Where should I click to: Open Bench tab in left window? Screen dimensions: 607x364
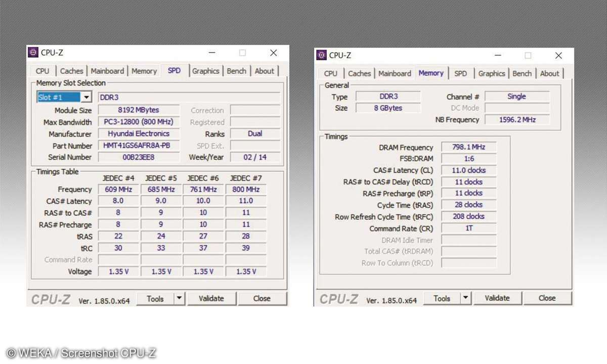pos(236,71)
